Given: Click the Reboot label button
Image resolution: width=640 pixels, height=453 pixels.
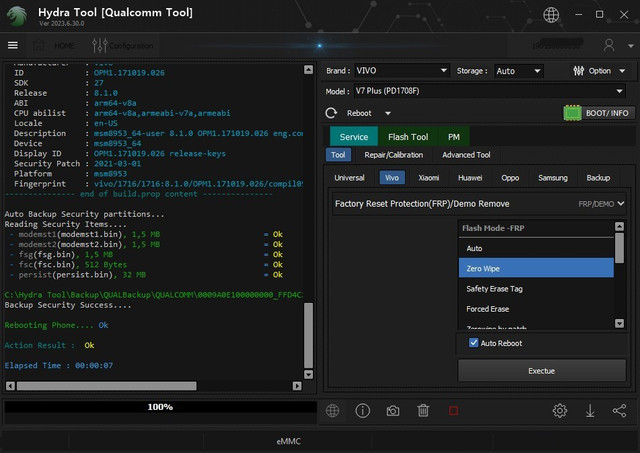Looking at the screenshot, I should coord(359,113).
